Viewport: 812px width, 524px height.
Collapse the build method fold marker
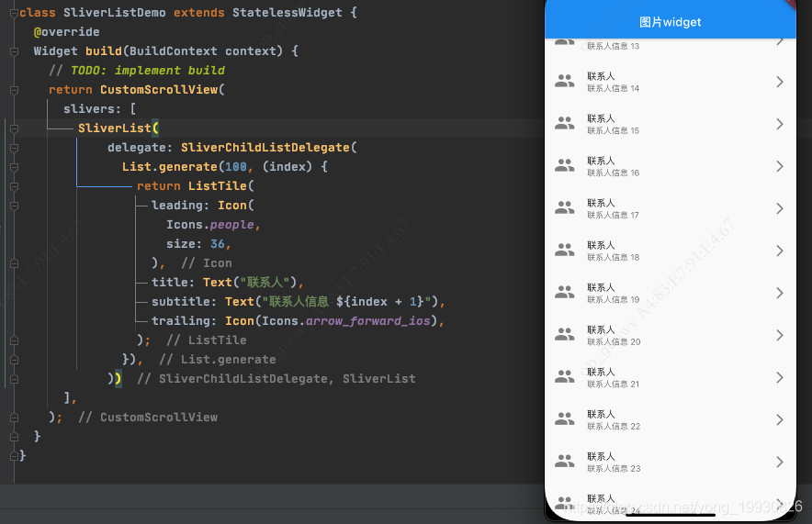[x=15, y=51]
